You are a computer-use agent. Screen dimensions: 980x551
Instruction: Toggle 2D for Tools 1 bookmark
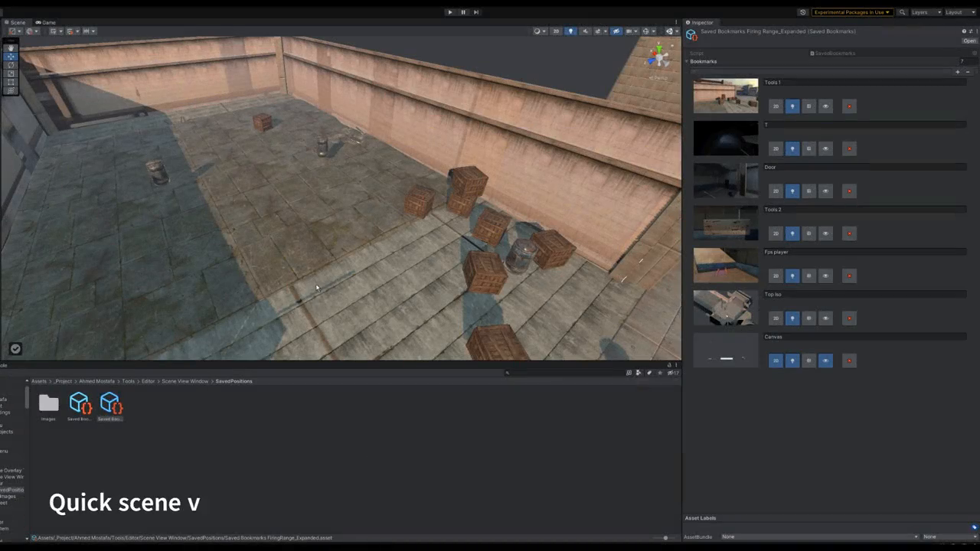point(776,106)
